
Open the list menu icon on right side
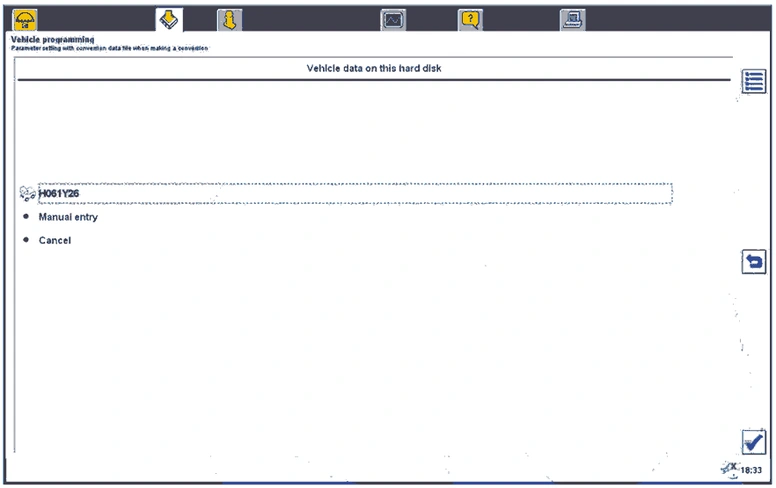click(x=753, y=83)
